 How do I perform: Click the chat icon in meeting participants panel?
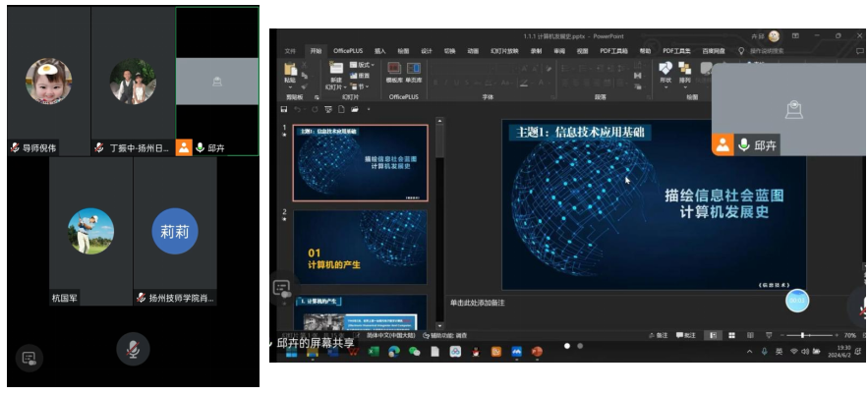(29, 358)
